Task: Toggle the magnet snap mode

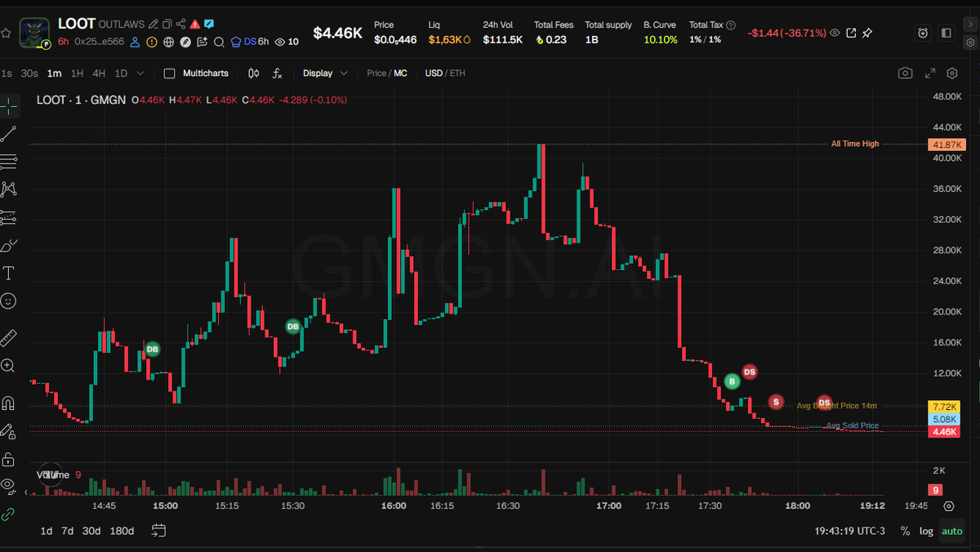Action: [9, 403]
